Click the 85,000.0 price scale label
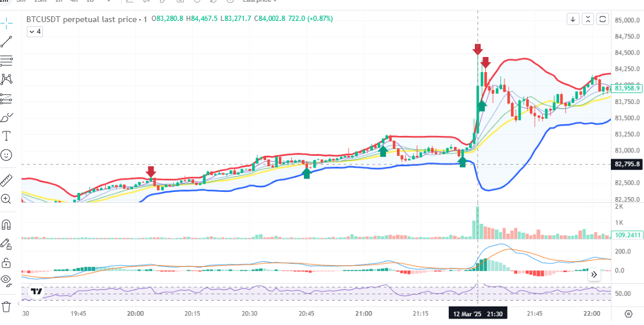 click(x=627, y=20)
